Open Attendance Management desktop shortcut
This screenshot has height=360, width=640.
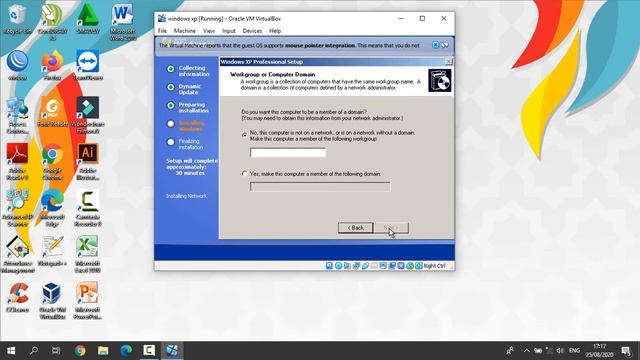[17, 255]
